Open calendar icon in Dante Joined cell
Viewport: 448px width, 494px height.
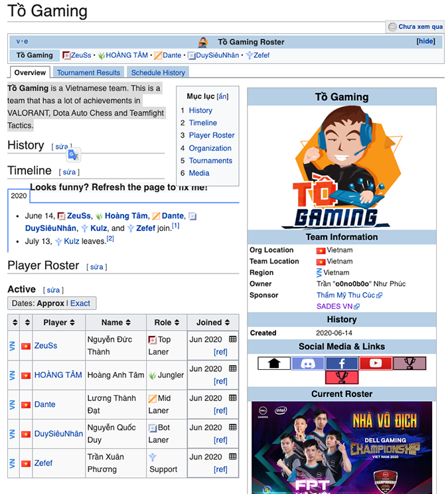233,398
